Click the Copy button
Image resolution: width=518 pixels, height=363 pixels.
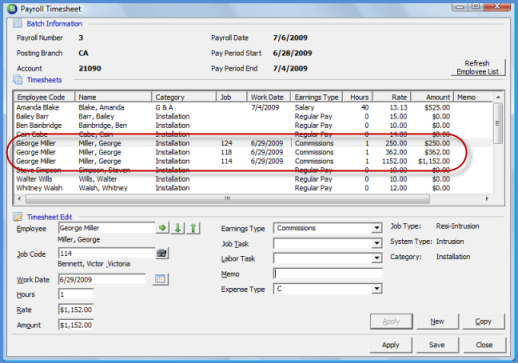coord(483,321)
